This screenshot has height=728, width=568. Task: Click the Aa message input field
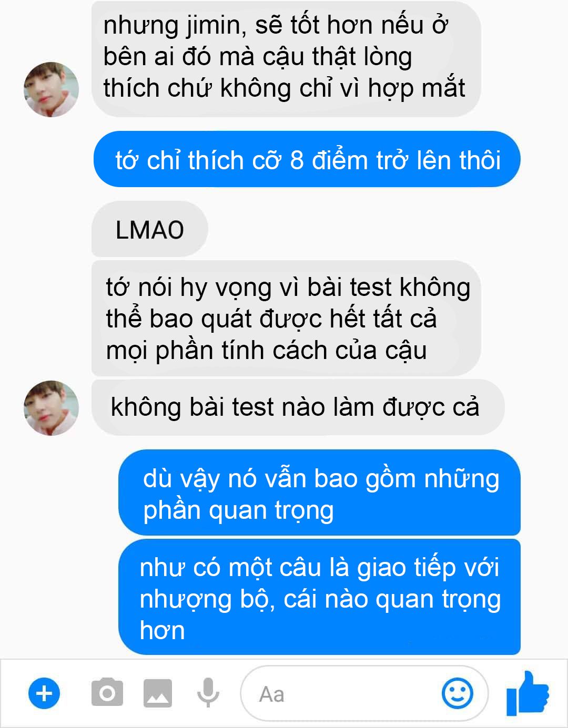point(364,694)
